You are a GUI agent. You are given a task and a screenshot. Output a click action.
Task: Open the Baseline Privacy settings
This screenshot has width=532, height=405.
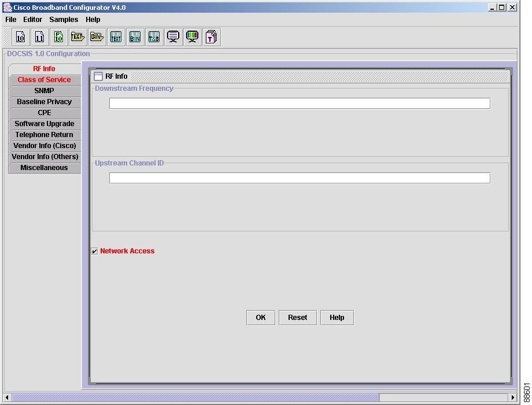44,101
